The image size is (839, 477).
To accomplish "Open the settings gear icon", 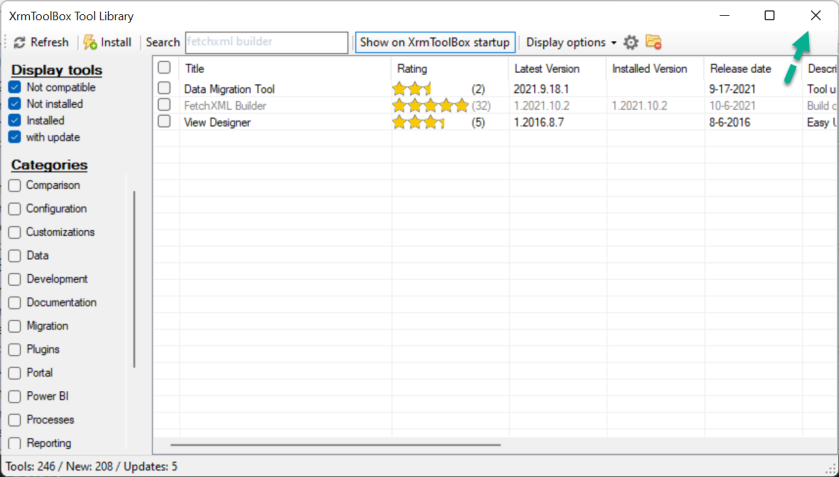I will pyautogui.click(x=631, y=42).
